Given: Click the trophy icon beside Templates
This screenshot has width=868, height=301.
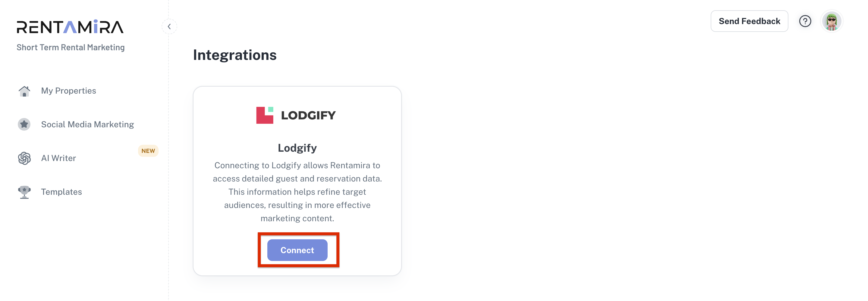Looking at the screenshot, I should click(24, 192).
